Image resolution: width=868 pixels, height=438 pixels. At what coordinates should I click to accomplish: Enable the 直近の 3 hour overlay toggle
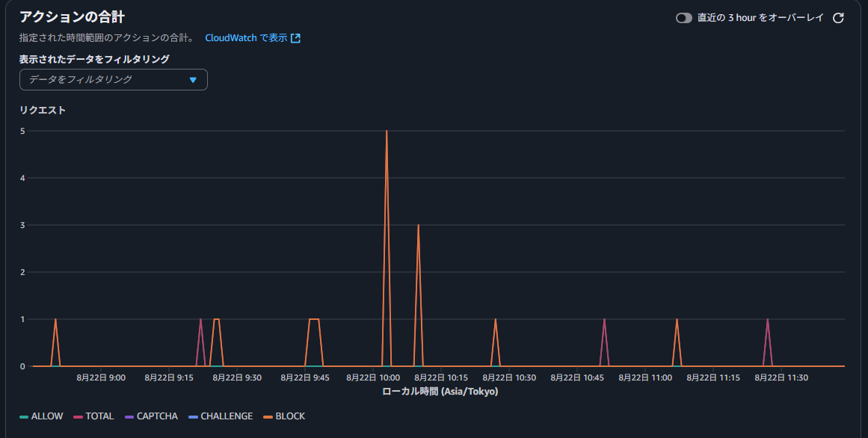[x=683, y=18]
